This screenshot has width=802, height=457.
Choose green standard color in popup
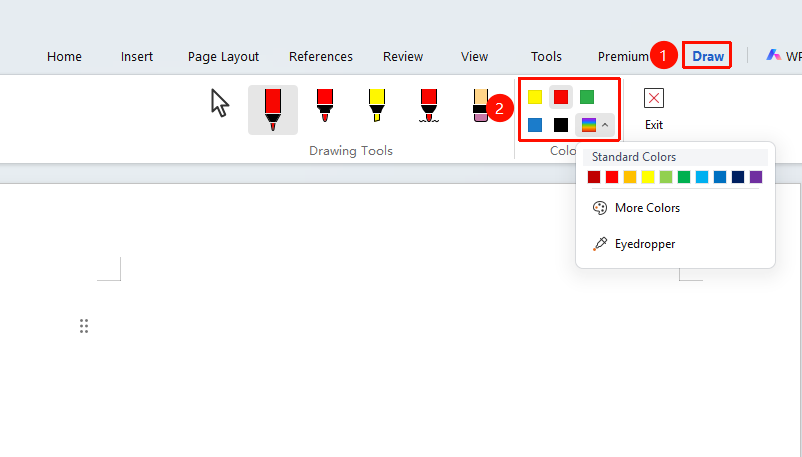point(684,177)
